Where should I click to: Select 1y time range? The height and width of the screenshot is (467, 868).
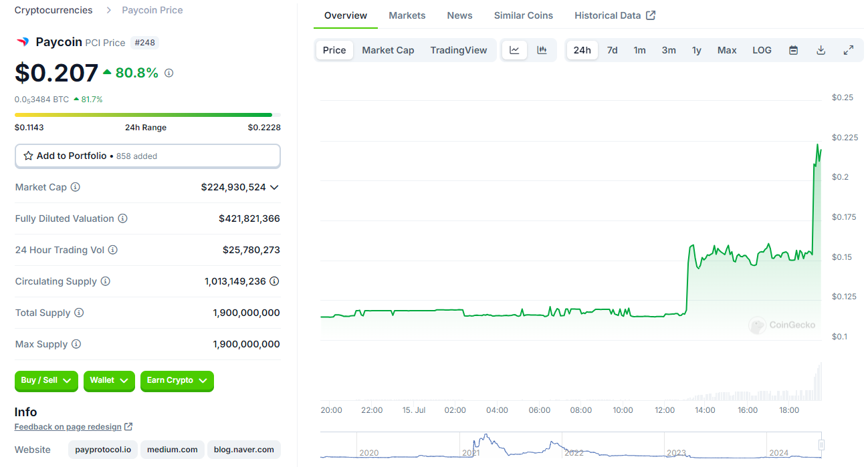point(697,50)
